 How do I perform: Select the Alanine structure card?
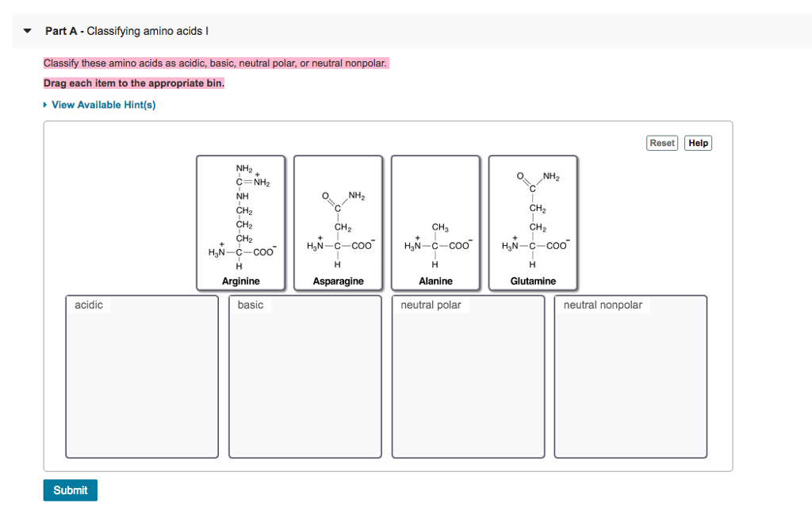pos(435,222)
